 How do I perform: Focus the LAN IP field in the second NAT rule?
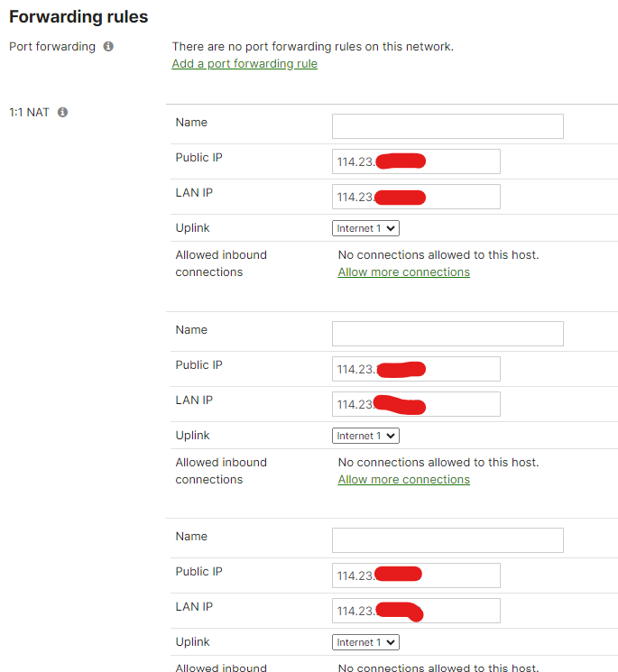(x=416, y=404)
